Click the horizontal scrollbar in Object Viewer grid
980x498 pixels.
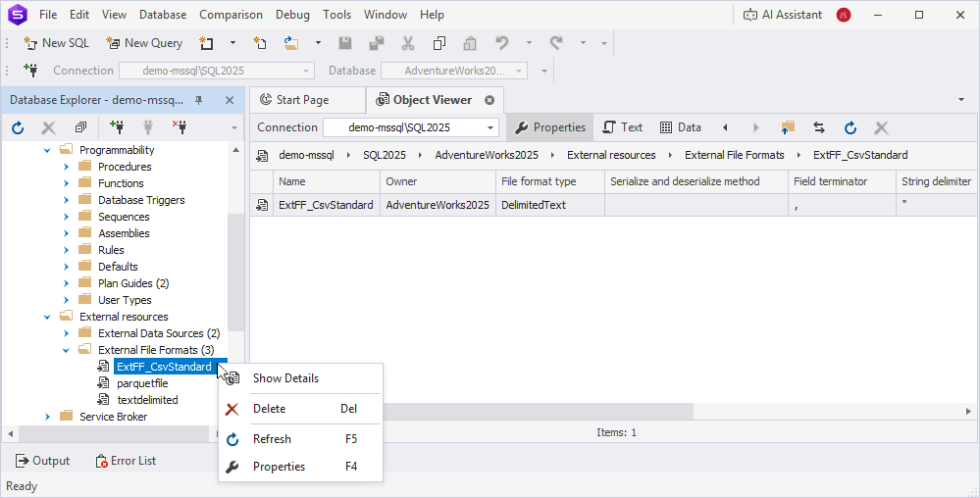538,411
